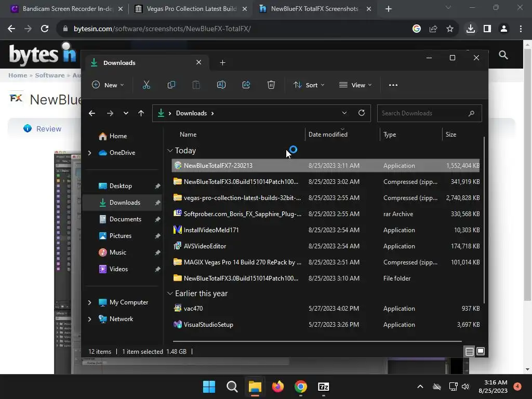Open the Sort dropdown
This screenshot has height=399, width=532.
click(x=309, y=85)
